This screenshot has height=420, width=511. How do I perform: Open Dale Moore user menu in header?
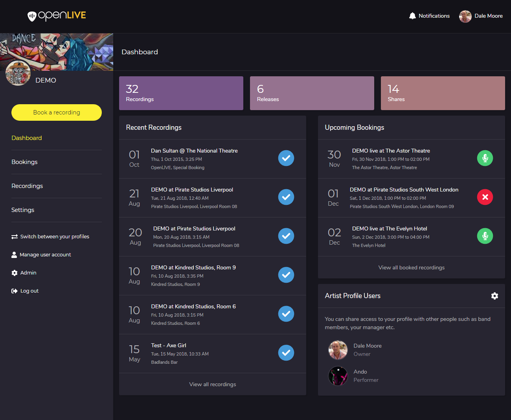(x=481, y=16)
